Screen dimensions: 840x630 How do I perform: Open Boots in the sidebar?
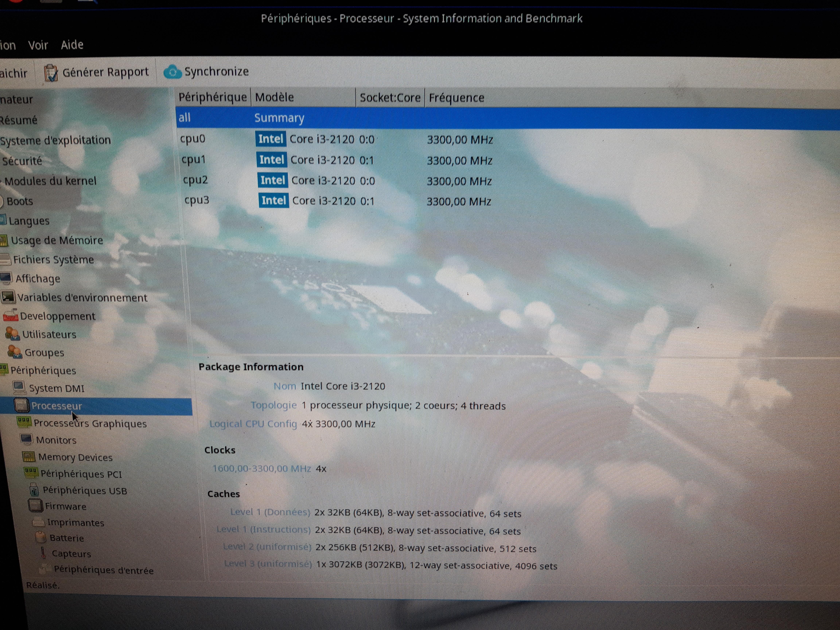[x=20, y=201]
